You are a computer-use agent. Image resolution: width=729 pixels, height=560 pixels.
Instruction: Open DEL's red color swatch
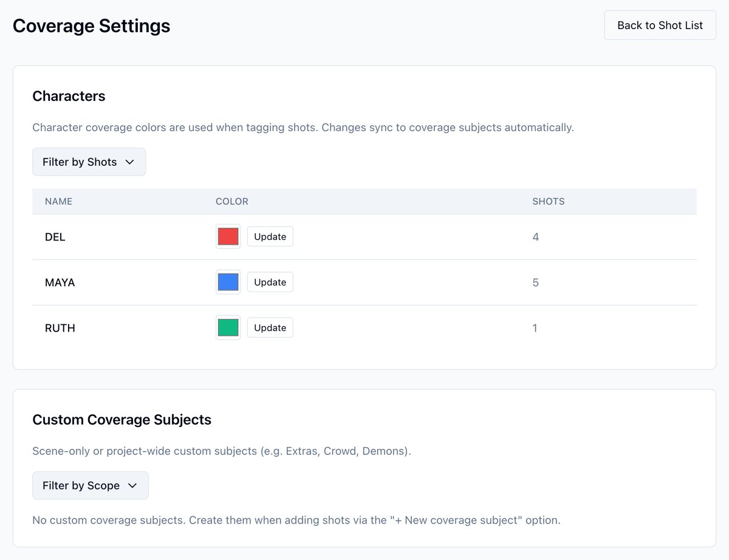[228, 236]
